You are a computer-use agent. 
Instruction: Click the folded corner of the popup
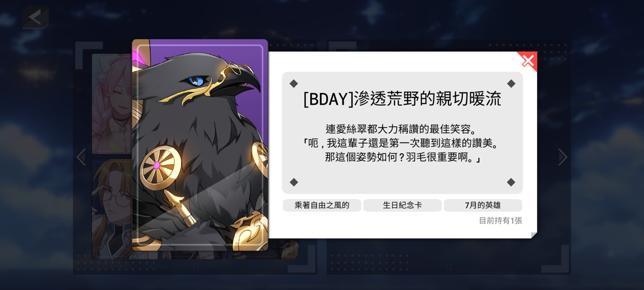(x=534, y=235)
